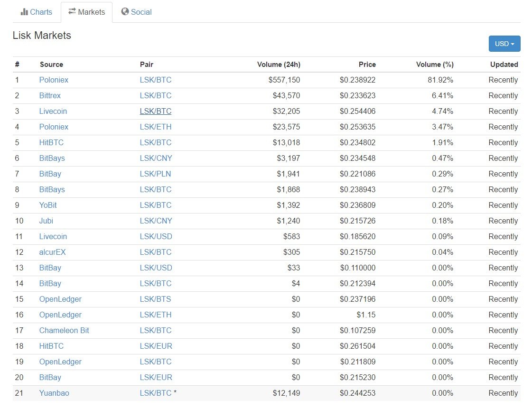Click LSK/ETH pair link for Poloniex
The height and width of the screenshot is (409, 532).
click(156, 127)
